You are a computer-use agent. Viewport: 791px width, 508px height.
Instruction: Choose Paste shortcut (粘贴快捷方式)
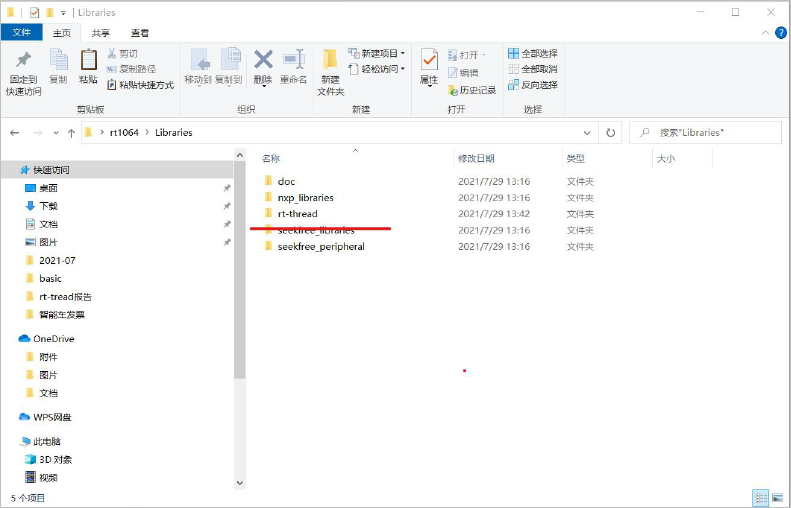coord(140,85)
